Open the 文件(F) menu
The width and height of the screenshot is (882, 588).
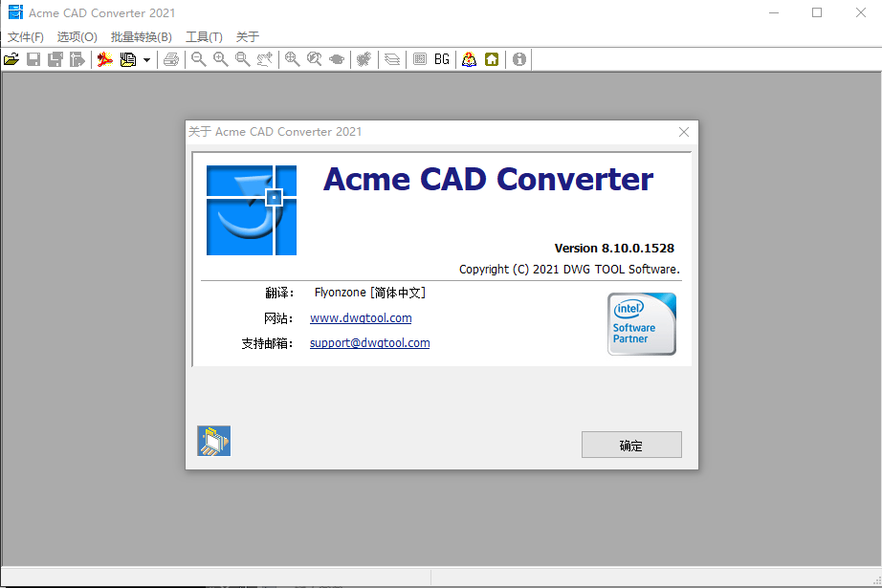pyautogui.click(x=26, y=37)
